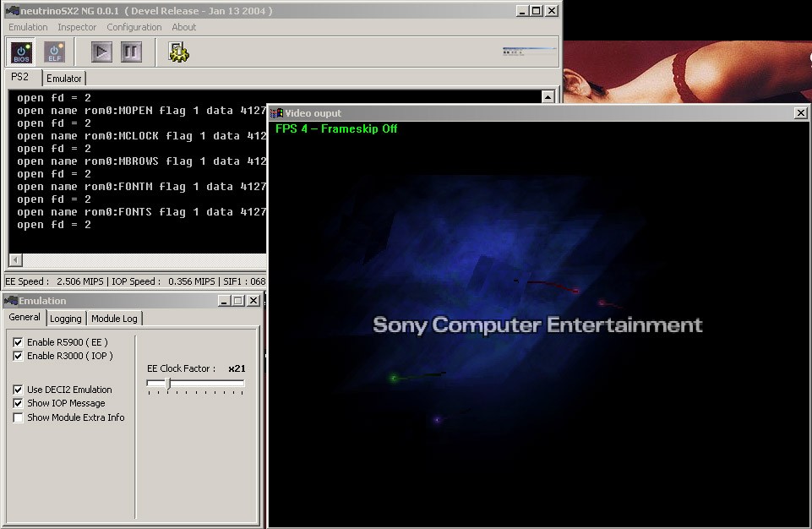Click the Video output window icon
Screen dimensions: 812x529
click(276, 113)
